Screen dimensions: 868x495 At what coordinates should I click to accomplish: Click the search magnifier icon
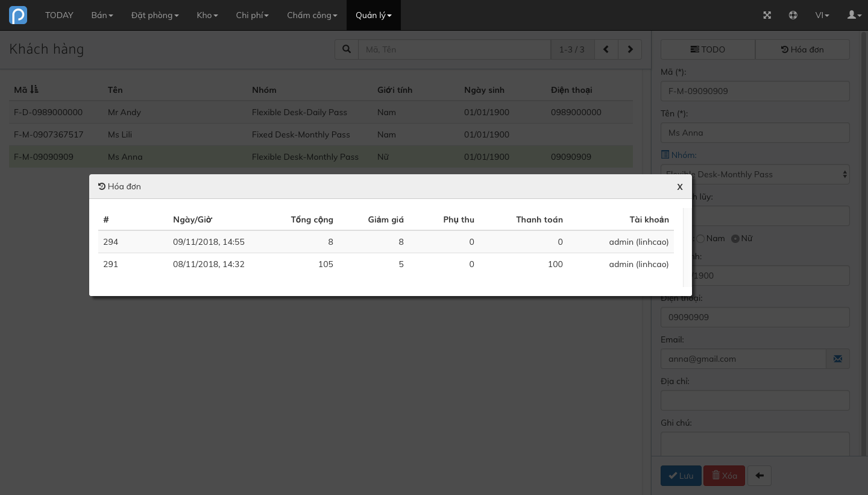pyautogui.click(x=347, y=49)
